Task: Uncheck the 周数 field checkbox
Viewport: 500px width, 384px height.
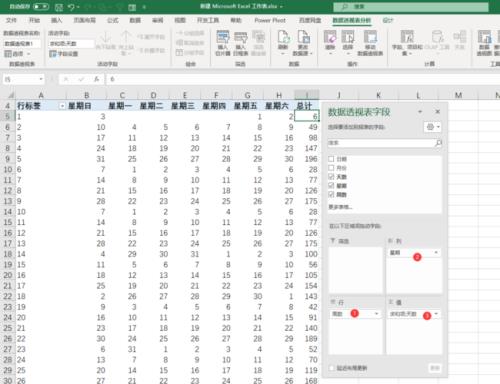Action: [331, 194]
